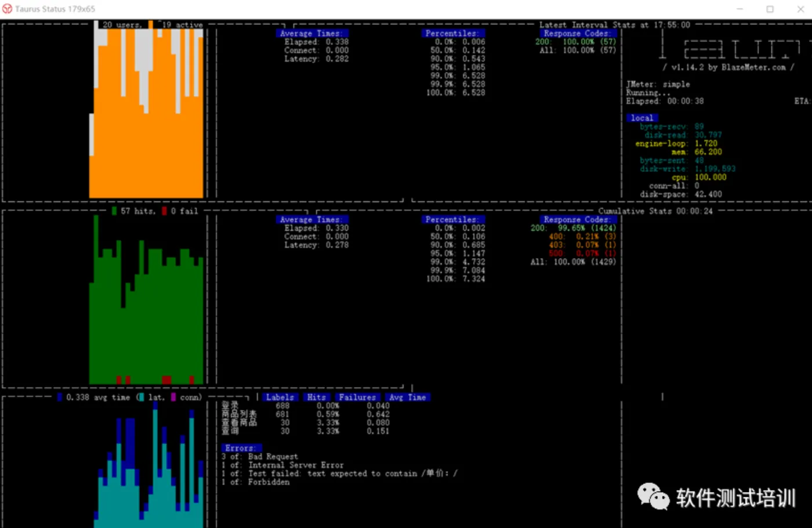Click the "Errors:" section header

point(240,448)
